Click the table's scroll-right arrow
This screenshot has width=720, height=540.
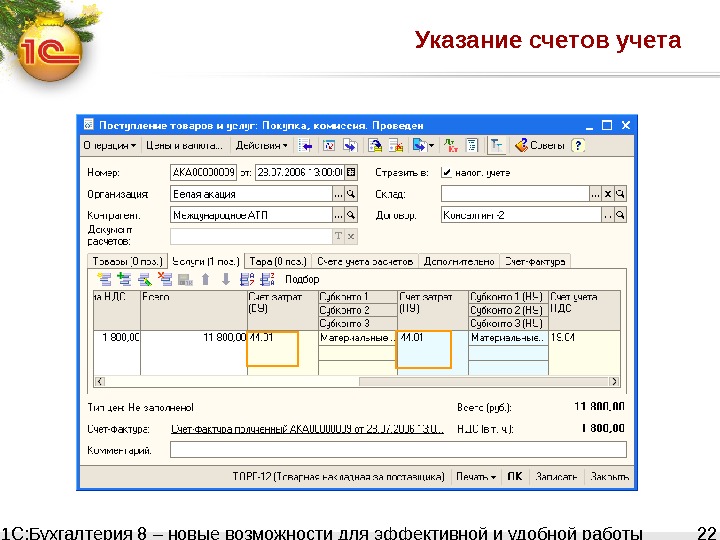[x=614, y=381]
